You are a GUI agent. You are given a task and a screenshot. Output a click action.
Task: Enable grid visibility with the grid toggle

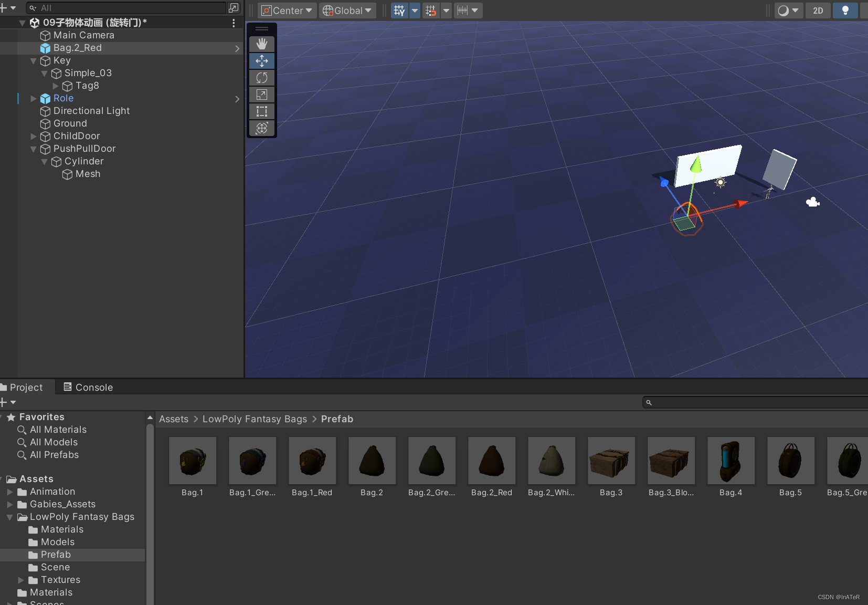click(398, 10)
